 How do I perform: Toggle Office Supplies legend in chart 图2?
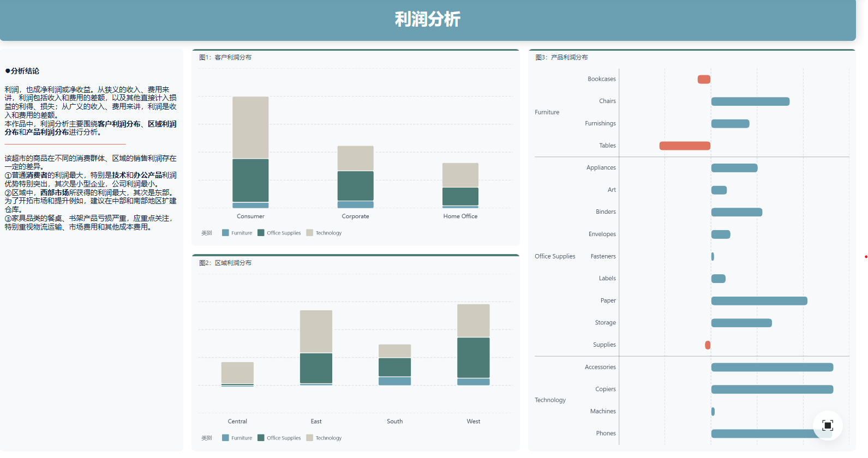pos(279,438)
